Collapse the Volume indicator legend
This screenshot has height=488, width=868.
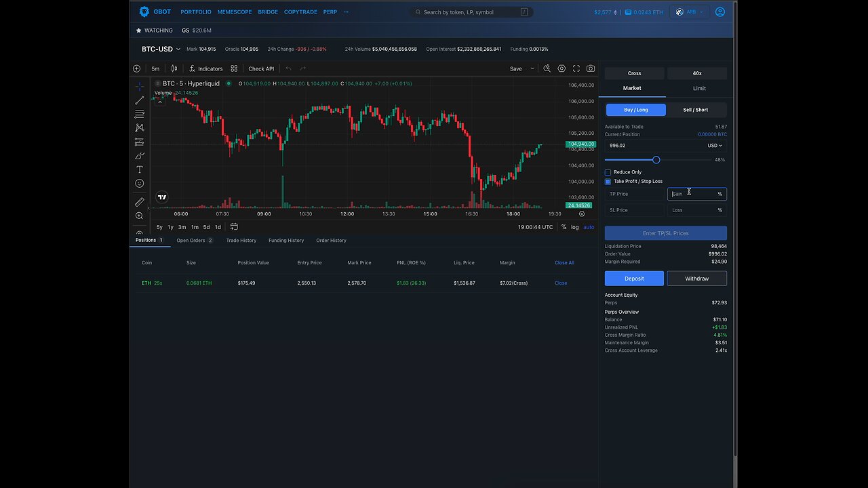click(x=160, y=102)
